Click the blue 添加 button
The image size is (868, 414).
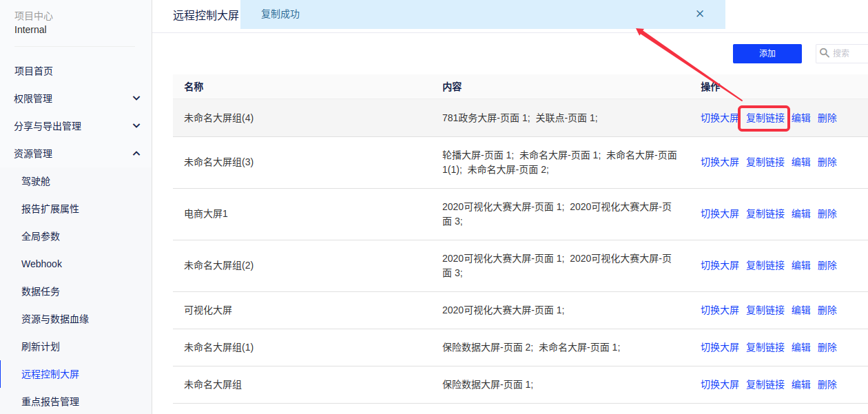pyautogui.click(x=767, y=54)
